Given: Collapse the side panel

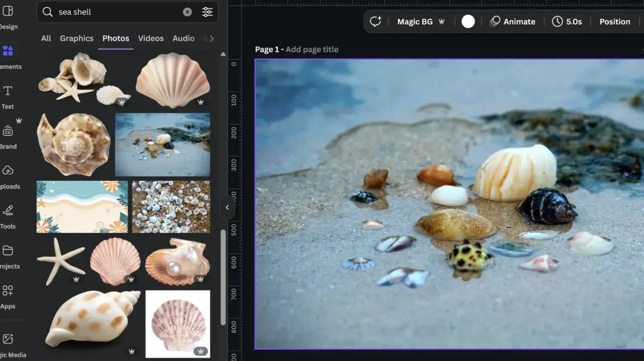Looking at the screenshot, I should pyautogui.click(x=227, y=208).
